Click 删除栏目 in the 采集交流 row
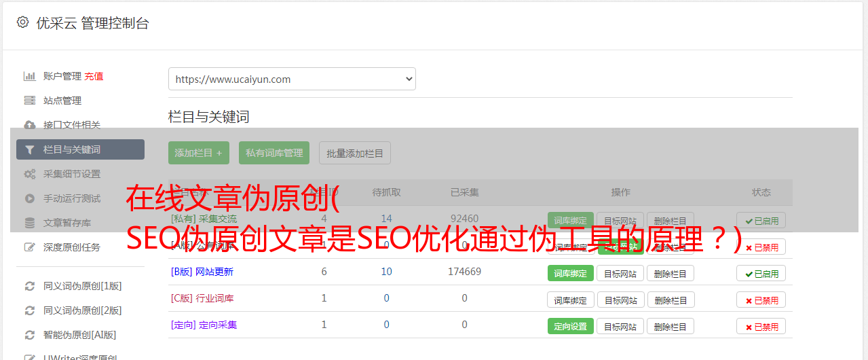 coord(670,220)
